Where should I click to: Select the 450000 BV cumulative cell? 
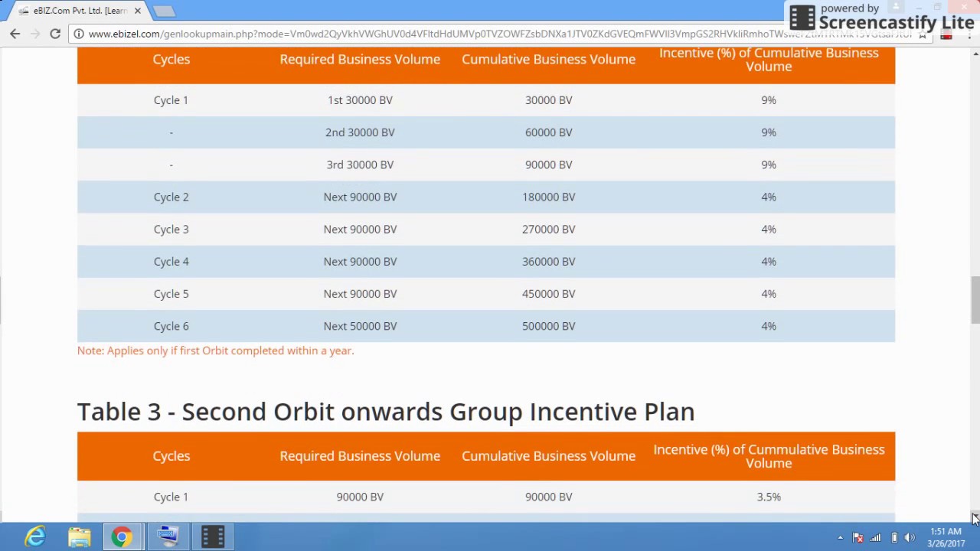click(x=548, y=294)
